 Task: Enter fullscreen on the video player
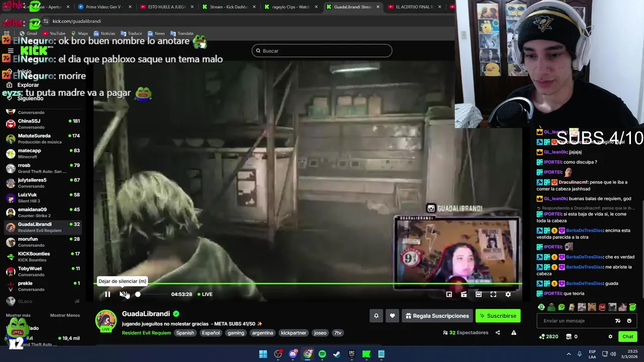(x=493, y=294)
